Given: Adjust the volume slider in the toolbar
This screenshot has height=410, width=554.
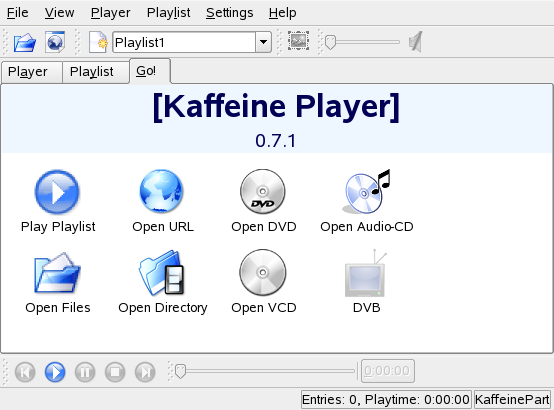Looking at the screenshot, I should [362, 42].
